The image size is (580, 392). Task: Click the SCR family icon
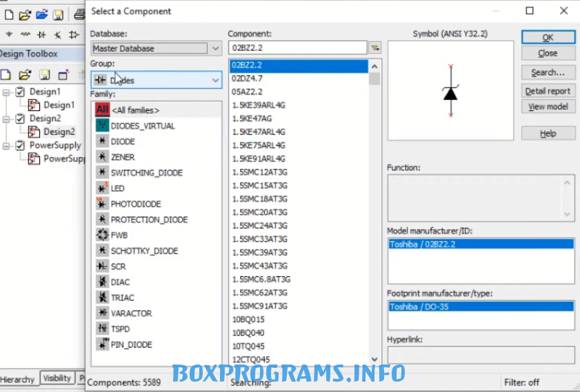(102, 267)
